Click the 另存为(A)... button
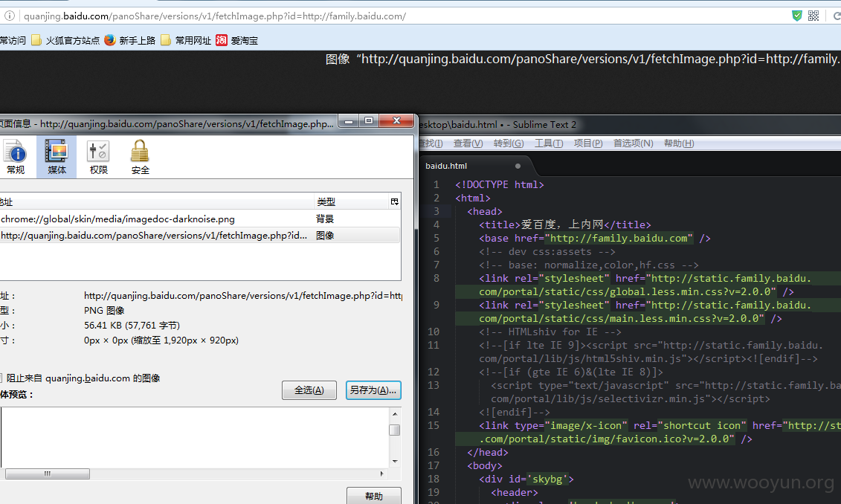Viewport: 841px width, 504px height. click(x=373, y=390)
